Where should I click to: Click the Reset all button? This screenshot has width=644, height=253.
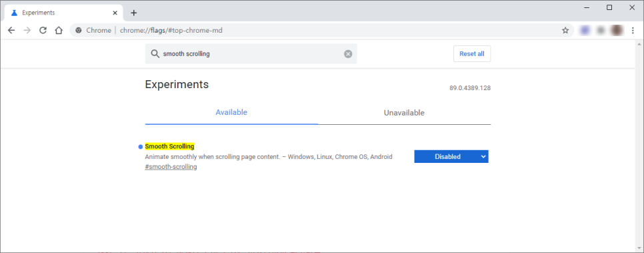click(472, 54)
